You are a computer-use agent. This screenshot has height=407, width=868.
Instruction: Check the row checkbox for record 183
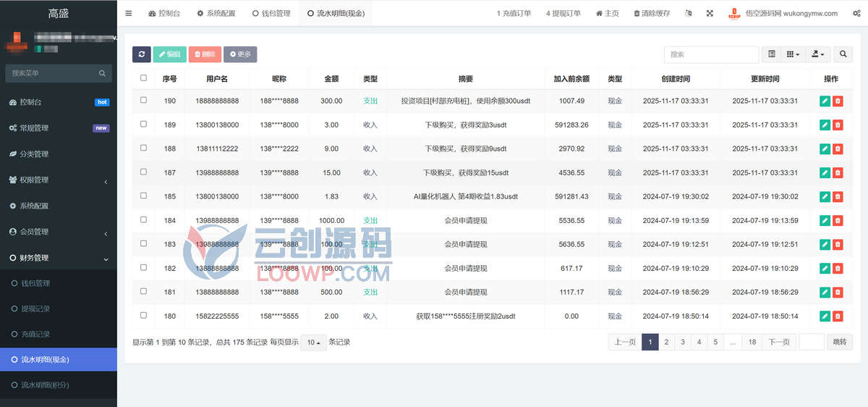pos(143,243)
